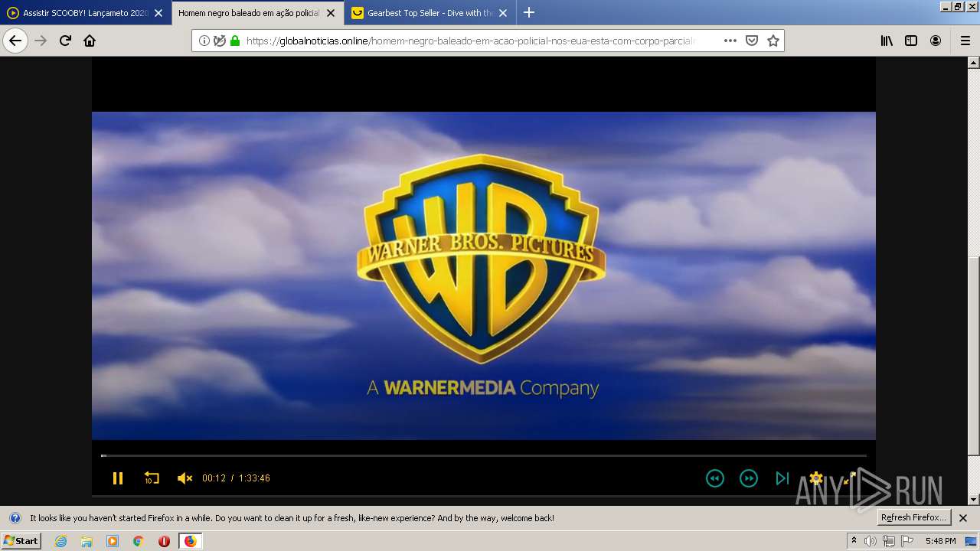This screenshot has width=980, height=551.
Task: Save the page to Pocket
Action: pos(752,41)
